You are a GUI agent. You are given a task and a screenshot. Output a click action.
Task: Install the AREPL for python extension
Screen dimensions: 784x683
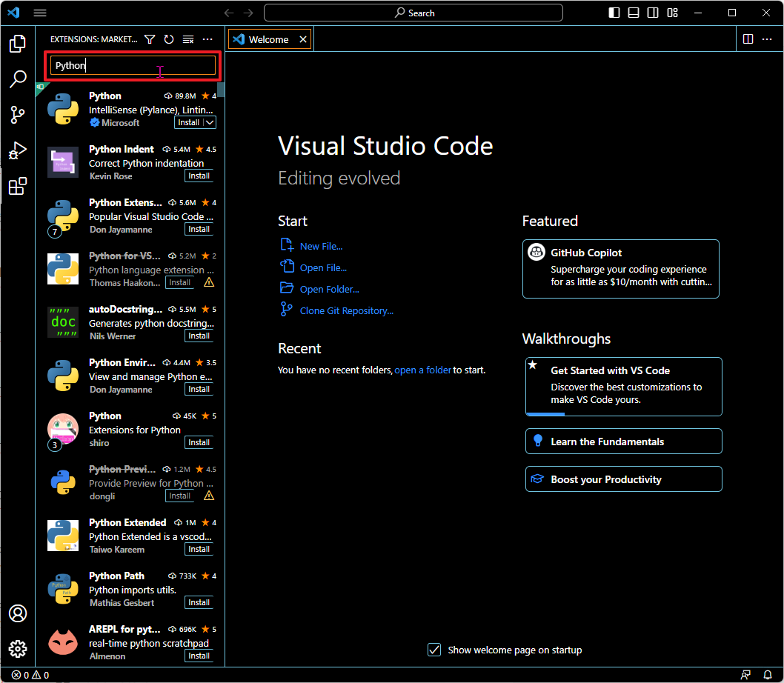[x=199, y=656]
